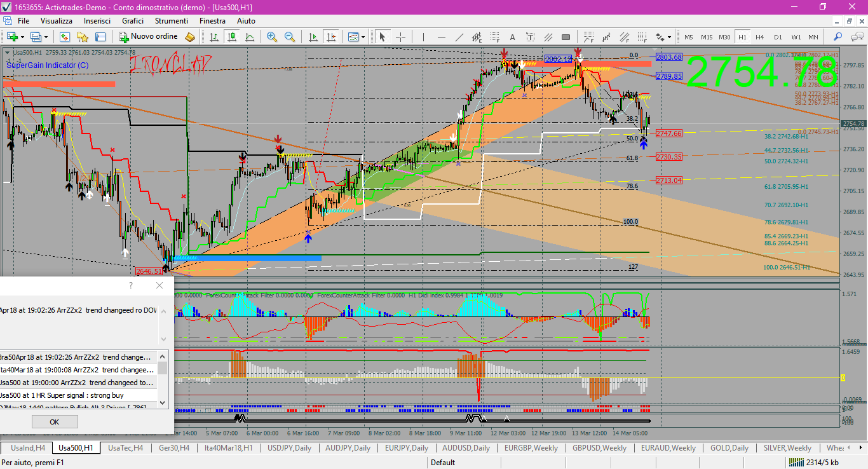Switch timeframe to H4
Image resolution: width=868 pixels, height=469 pixels.
click(760, 37)
